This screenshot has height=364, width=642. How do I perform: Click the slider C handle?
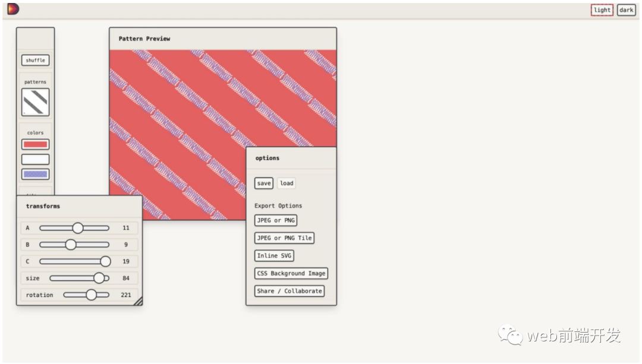click(x=105, y=261)
